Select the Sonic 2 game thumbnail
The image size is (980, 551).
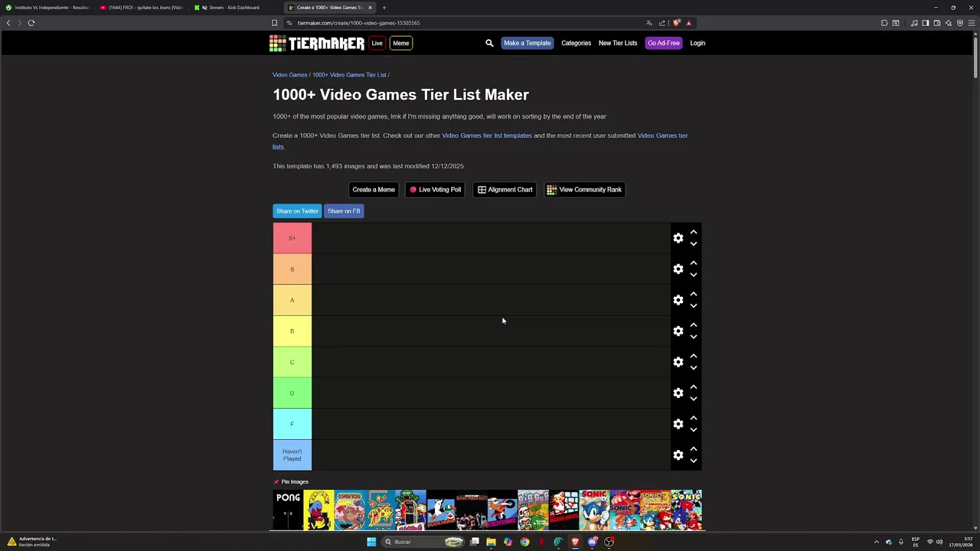pyautogui.click(x=625, y=510)
